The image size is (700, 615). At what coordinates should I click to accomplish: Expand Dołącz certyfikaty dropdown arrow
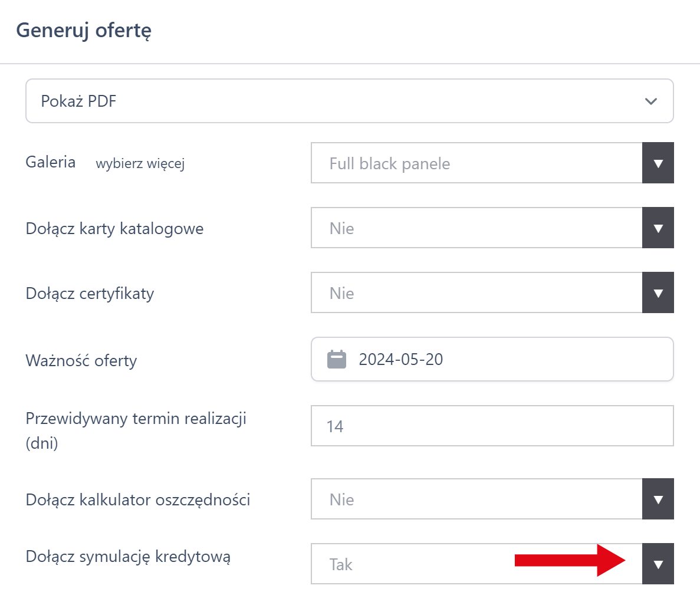coord(658,293)
